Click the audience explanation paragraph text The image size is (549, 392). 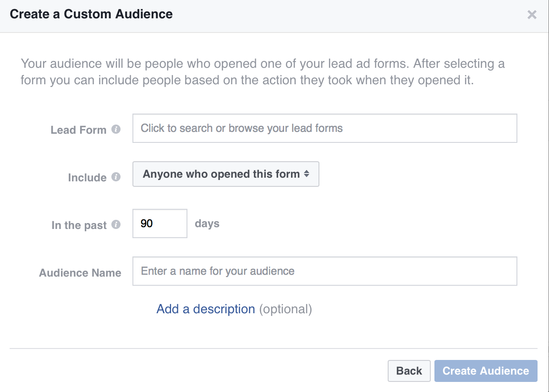(x=263, y=72)
